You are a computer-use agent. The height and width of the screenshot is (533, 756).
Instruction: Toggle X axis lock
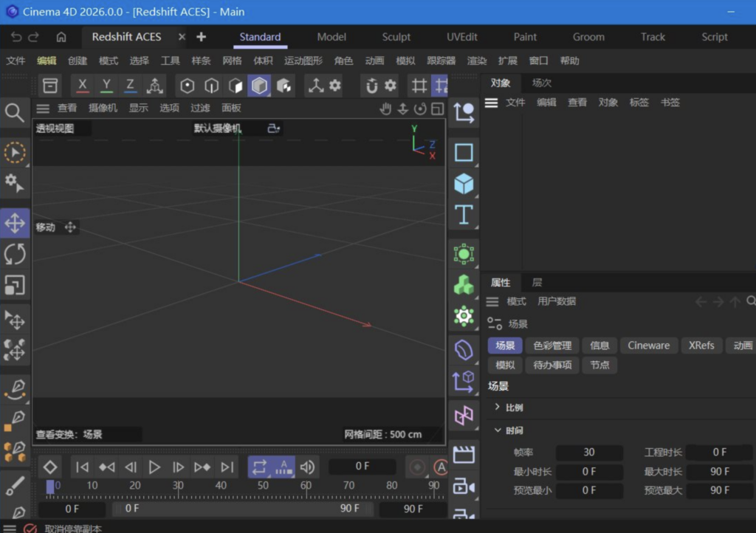[x=83, y=86]
